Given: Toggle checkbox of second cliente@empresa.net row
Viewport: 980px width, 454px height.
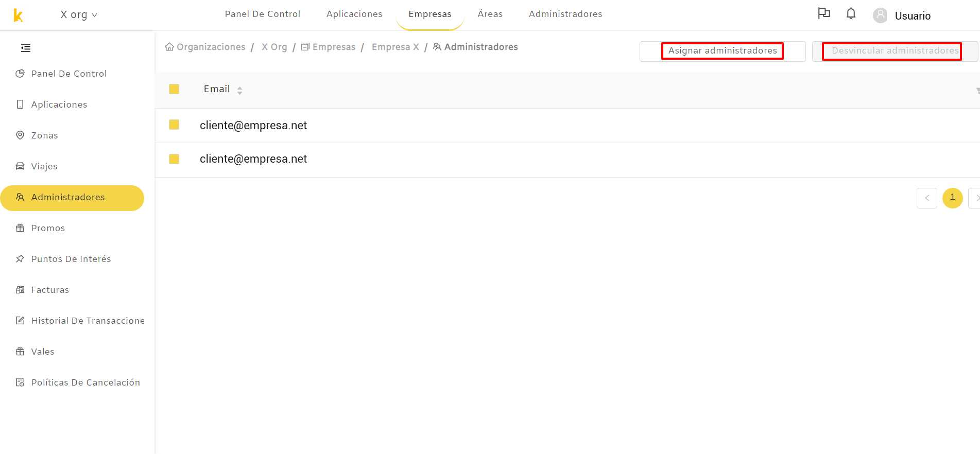Looking at the screenshot, I should [x=174, y=159].
